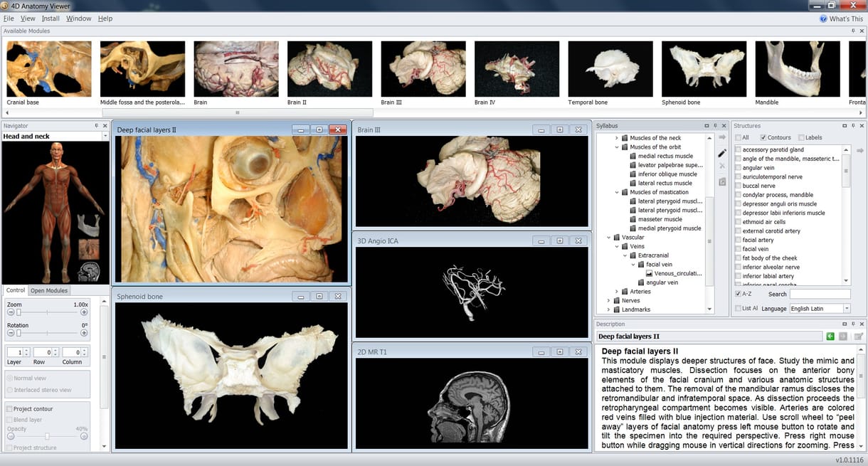Click the rotation decrease minus icon
The width and height of the screenshot is (868, 466).
pyautogui.click(x=11, y=333)
